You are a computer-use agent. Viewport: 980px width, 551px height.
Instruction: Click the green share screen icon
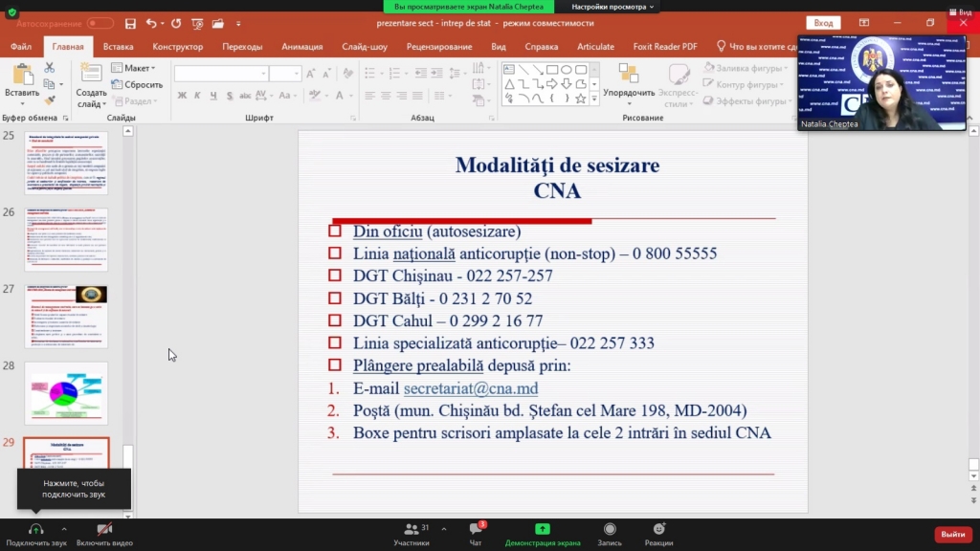[543, 529]
